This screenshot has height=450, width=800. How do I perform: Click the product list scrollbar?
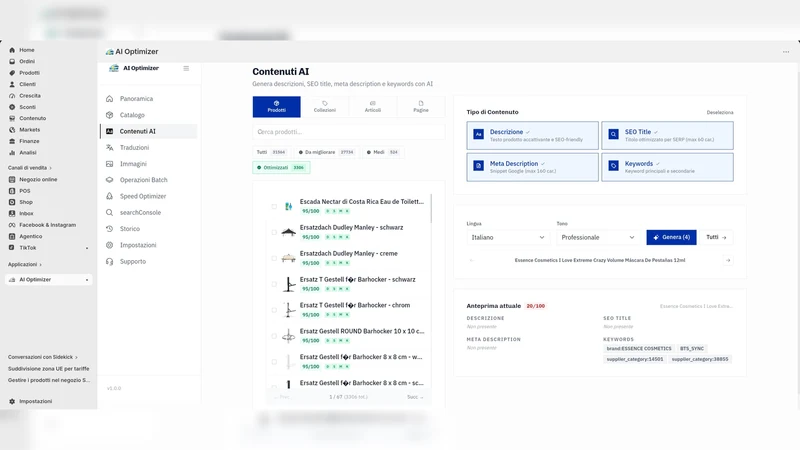(x=431, y=208)
